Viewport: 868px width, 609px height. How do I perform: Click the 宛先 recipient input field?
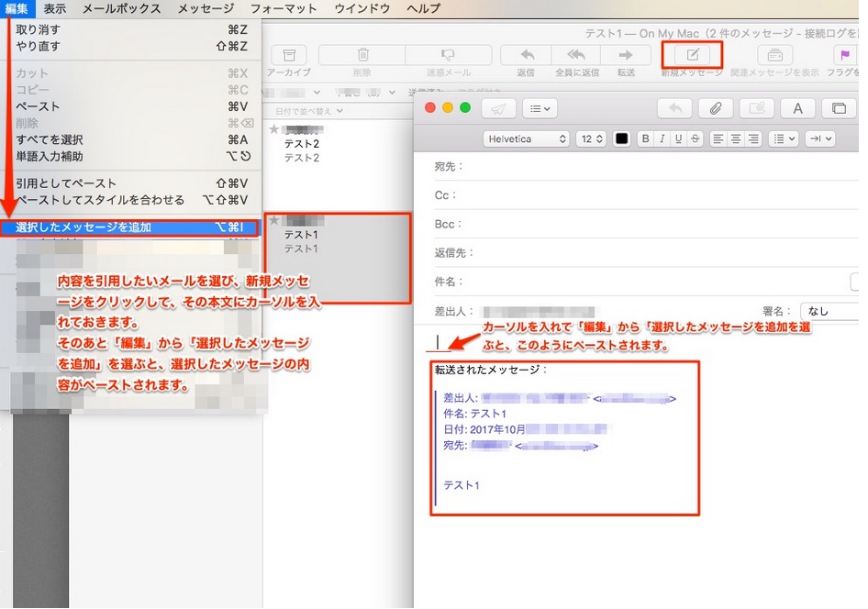coord(662,167)
